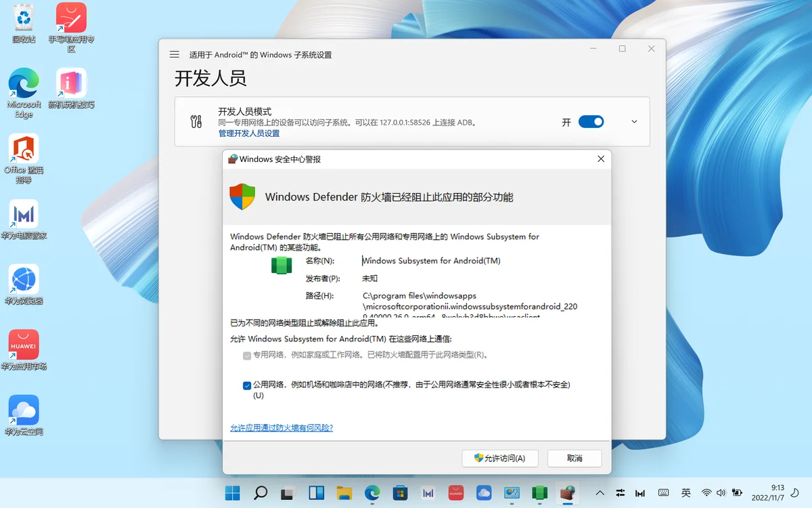The height and width of the screenshot is (508, 812).
Task: Click the 取消 button in firewall dialog
Action: point(574,458)
